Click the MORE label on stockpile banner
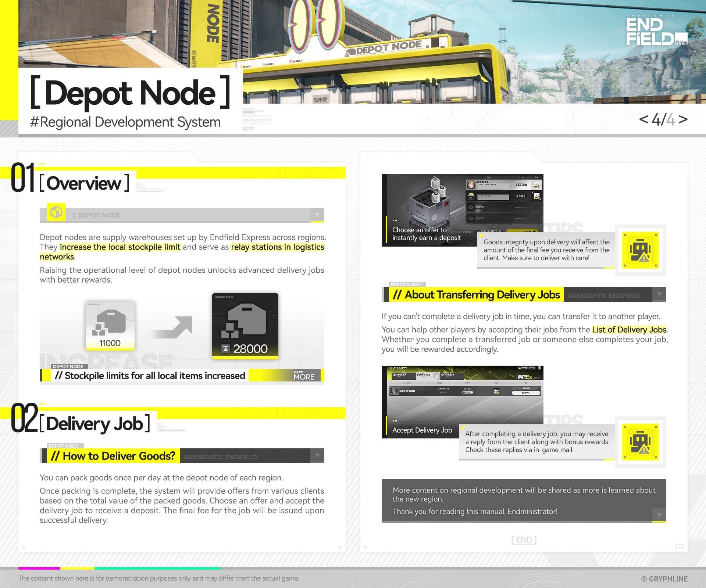 (x=304, y=376)
